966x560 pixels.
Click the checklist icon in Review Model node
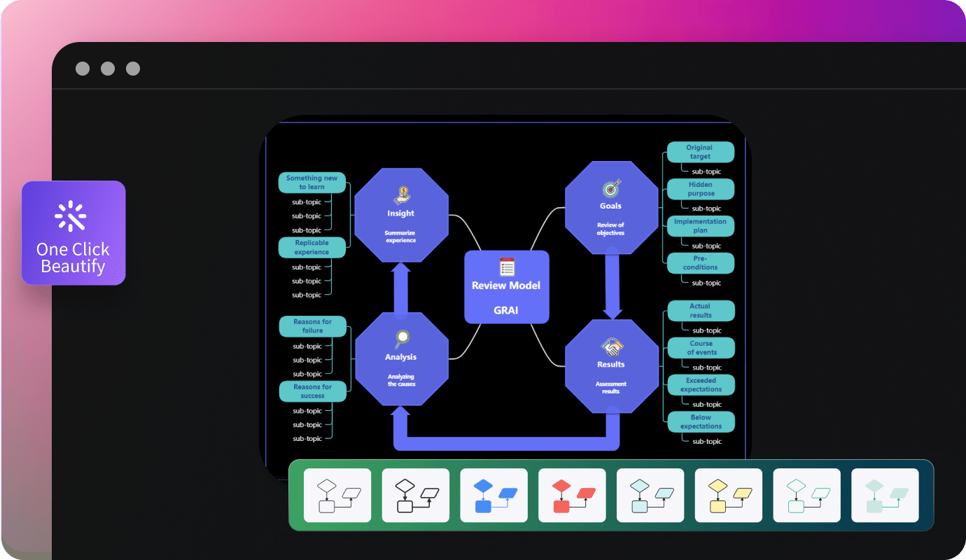(507, 267)
